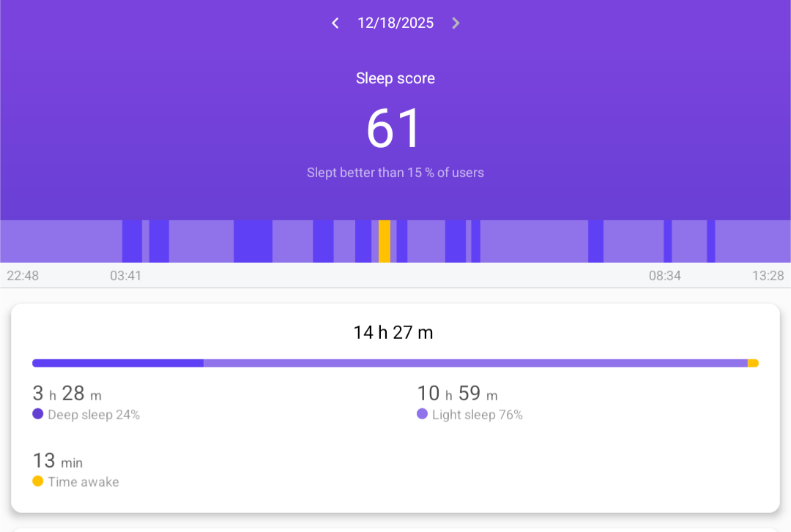Tap the Deep sleep legend dot
Image resolution: width=791 pixels, height=532 pixels.
point(38,414)
